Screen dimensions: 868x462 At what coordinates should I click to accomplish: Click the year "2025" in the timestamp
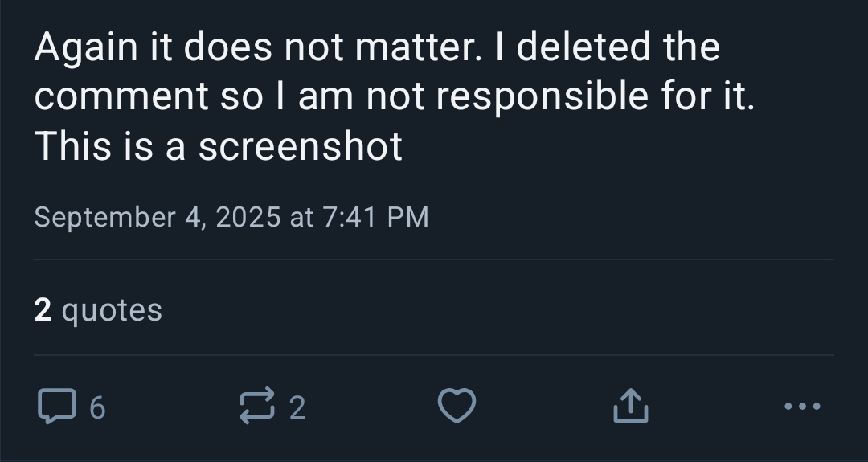(248, 217)
